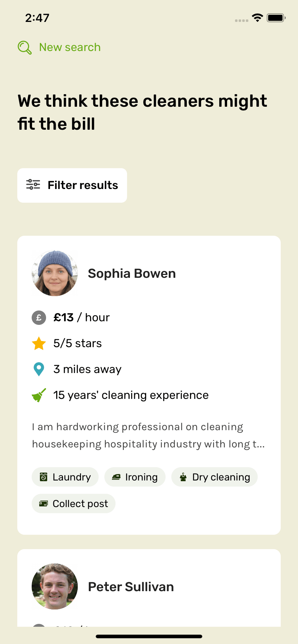Select the Sophia Bowen name heading
This screenshot has width=298, height=644.
pos(132,274)
